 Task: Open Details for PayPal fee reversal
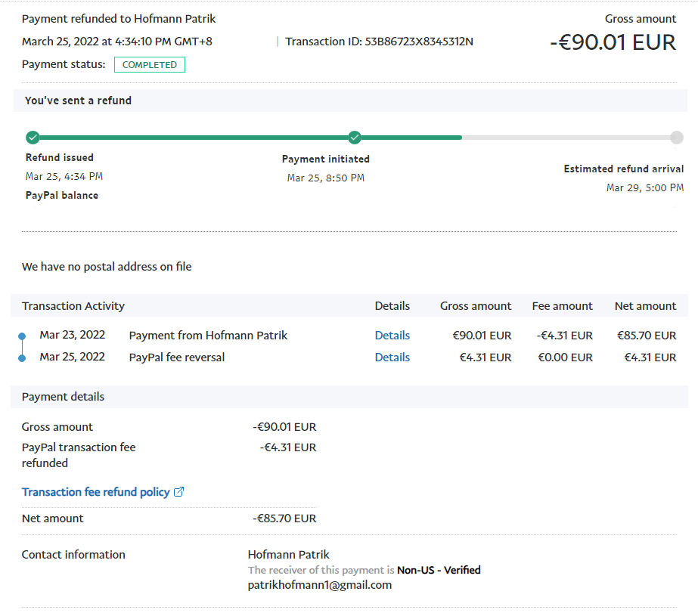[392, 358]
